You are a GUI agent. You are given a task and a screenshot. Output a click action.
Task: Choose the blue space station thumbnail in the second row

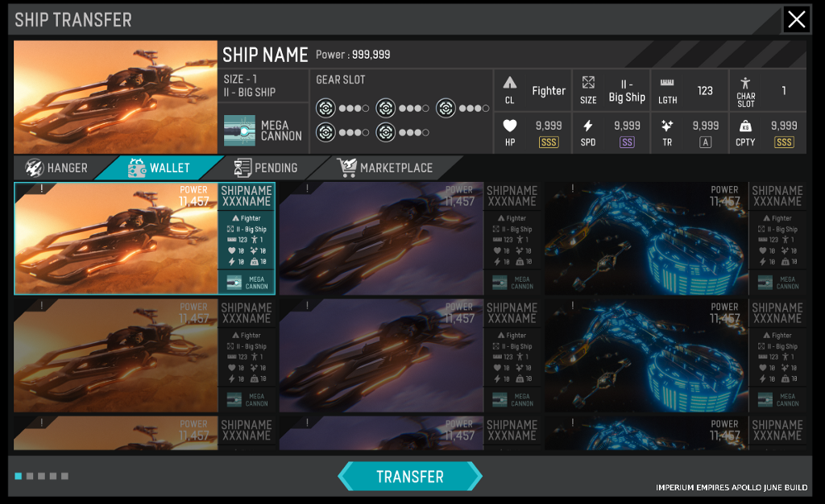(x=646, y=356)
